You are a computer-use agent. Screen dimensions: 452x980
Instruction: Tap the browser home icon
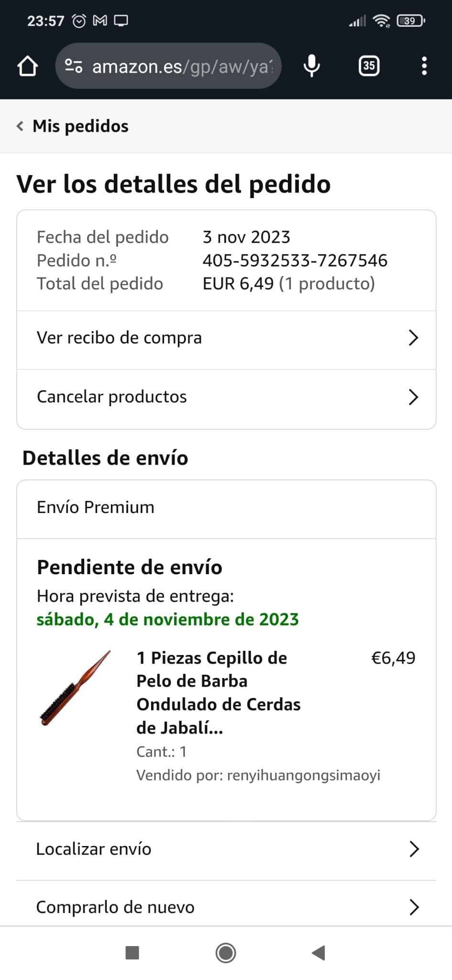point(27,66)
